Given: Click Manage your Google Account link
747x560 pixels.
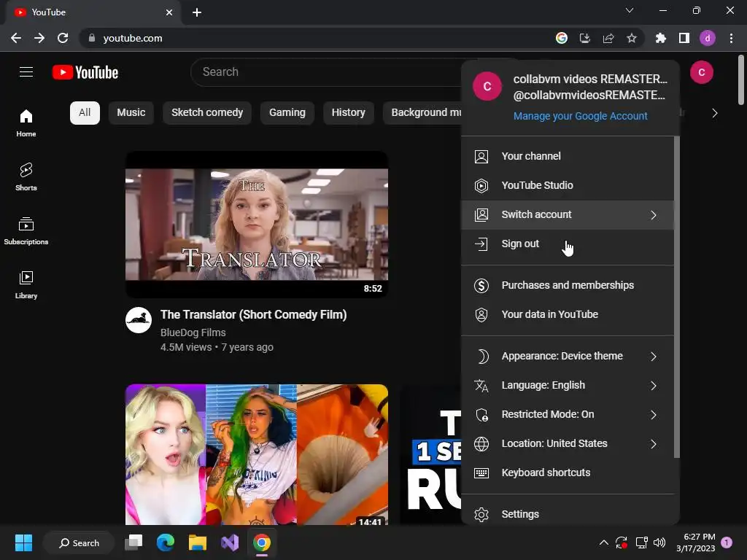Looking at the screenshot, I should [580, 116].
